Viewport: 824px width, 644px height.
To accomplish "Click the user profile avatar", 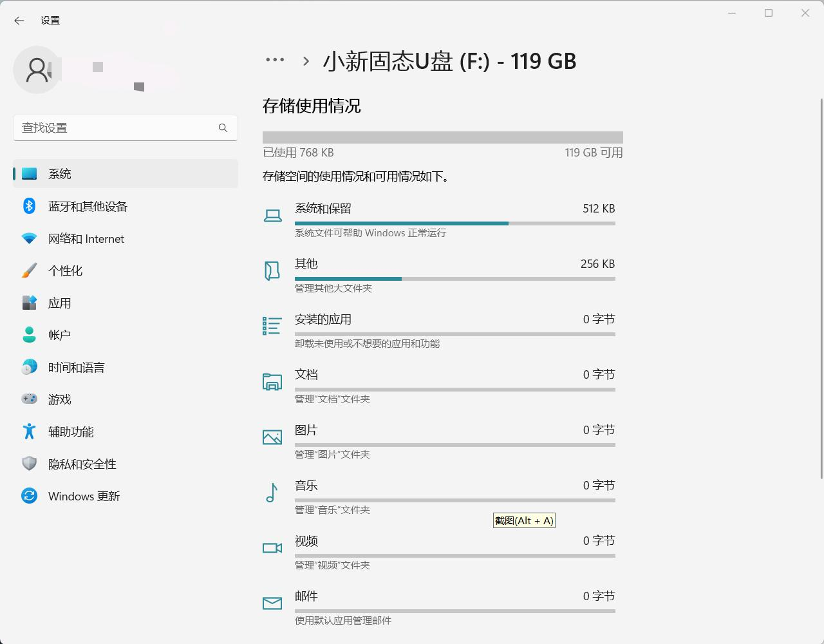I will [x=37, y=70].
